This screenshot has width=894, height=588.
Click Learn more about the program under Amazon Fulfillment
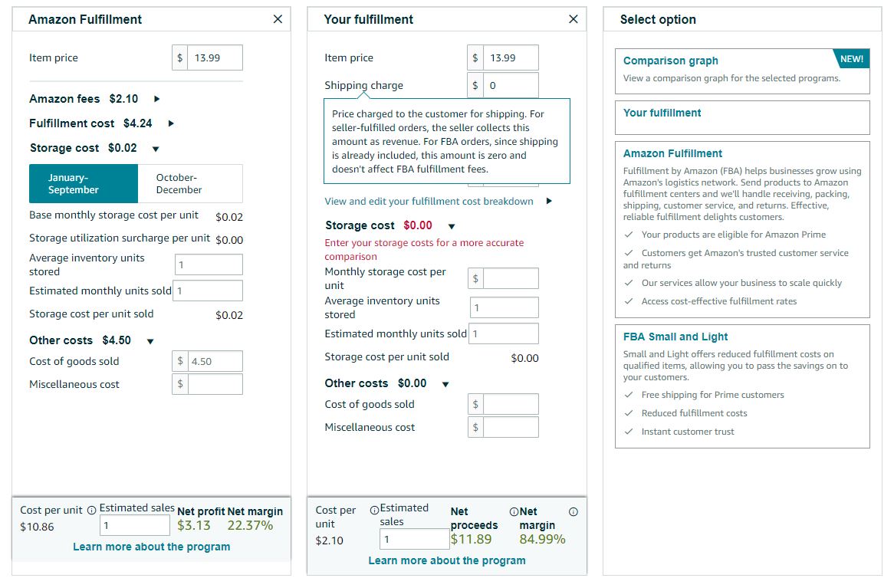point(152,547)
